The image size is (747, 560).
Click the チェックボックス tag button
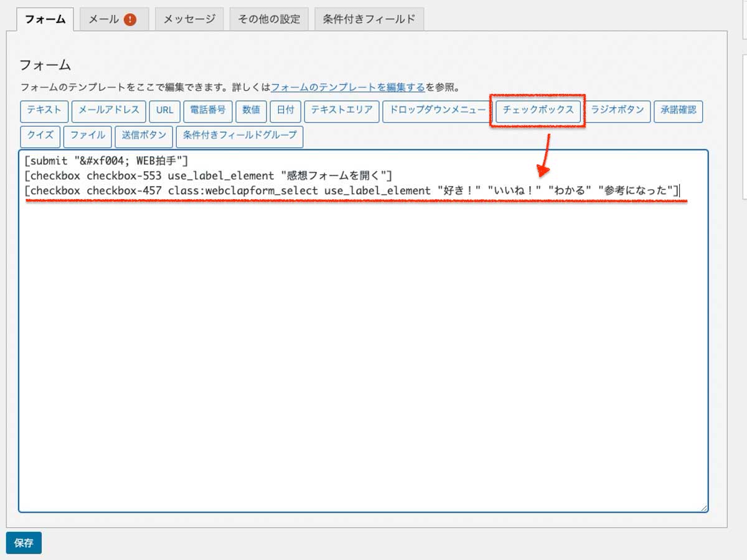point(538,111)
